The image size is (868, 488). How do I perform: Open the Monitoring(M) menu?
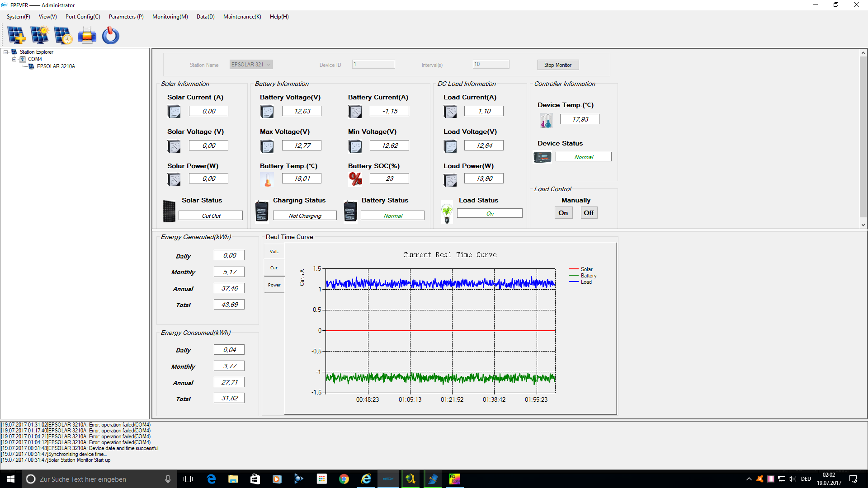(170, 17)
